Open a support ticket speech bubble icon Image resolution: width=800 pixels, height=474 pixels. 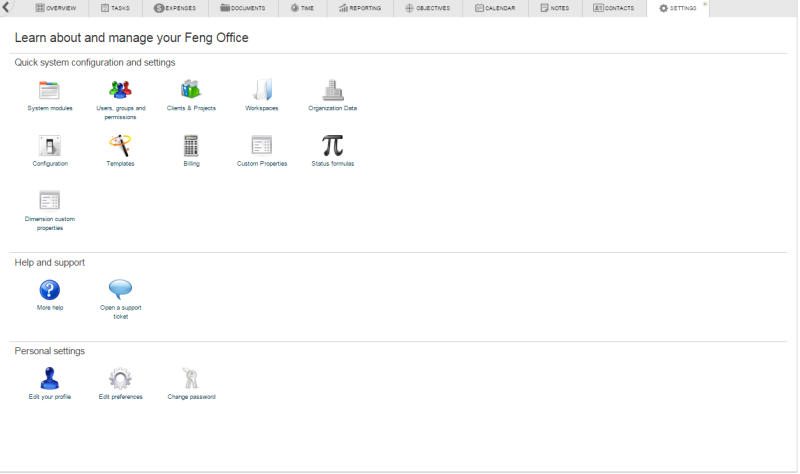tap(120, 290)
